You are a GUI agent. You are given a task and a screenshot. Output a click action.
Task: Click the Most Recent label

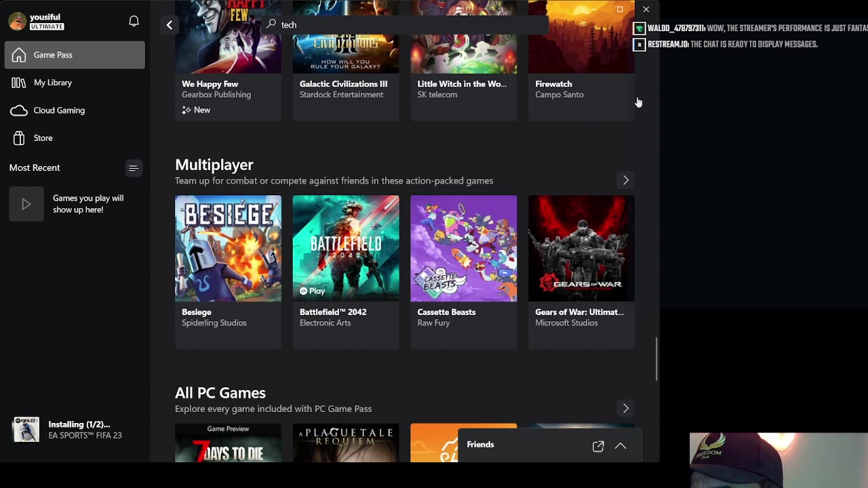[35, 168]
